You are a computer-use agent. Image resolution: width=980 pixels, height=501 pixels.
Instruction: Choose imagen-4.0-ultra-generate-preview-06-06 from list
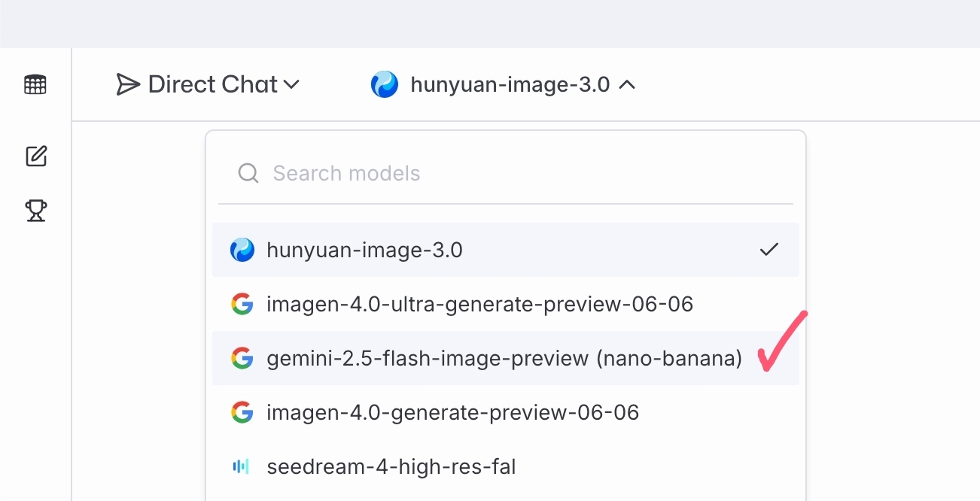point(479,304)
